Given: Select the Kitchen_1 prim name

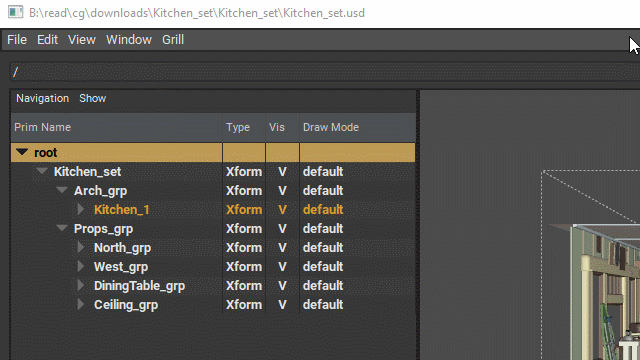Looking at the screenshot, I should 122,209.
